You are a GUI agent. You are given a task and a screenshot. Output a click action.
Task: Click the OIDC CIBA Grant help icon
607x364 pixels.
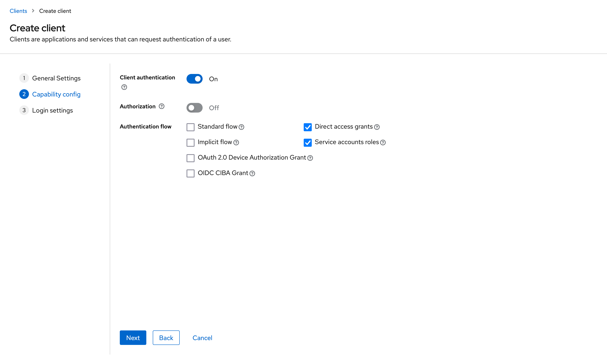[x=252, y=173]
